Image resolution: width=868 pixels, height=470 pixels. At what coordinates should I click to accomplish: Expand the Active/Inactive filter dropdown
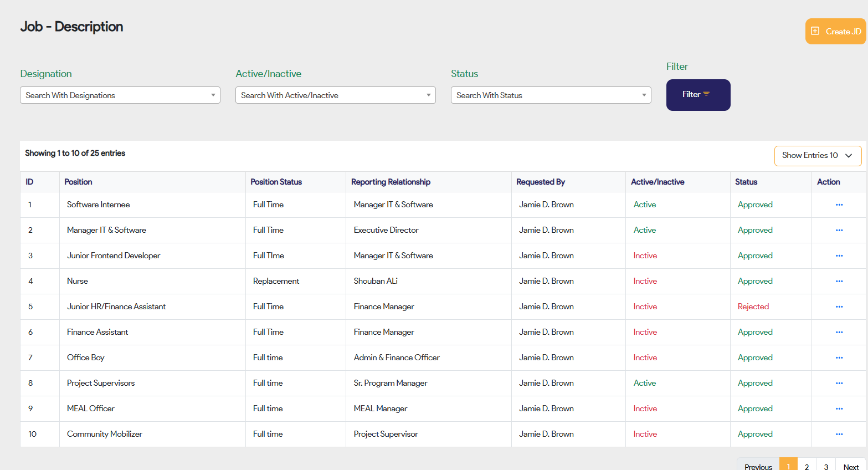click(x=335, y=95)
